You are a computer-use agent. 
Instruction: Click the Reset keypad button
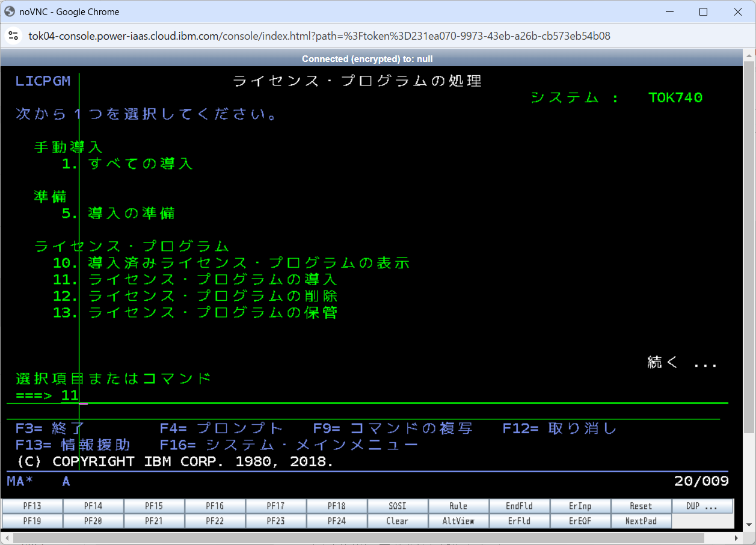(641, 506)
